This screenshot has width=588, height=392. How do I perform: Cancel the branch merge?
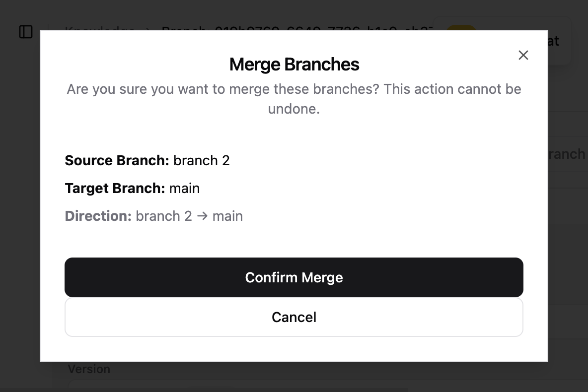294,317
